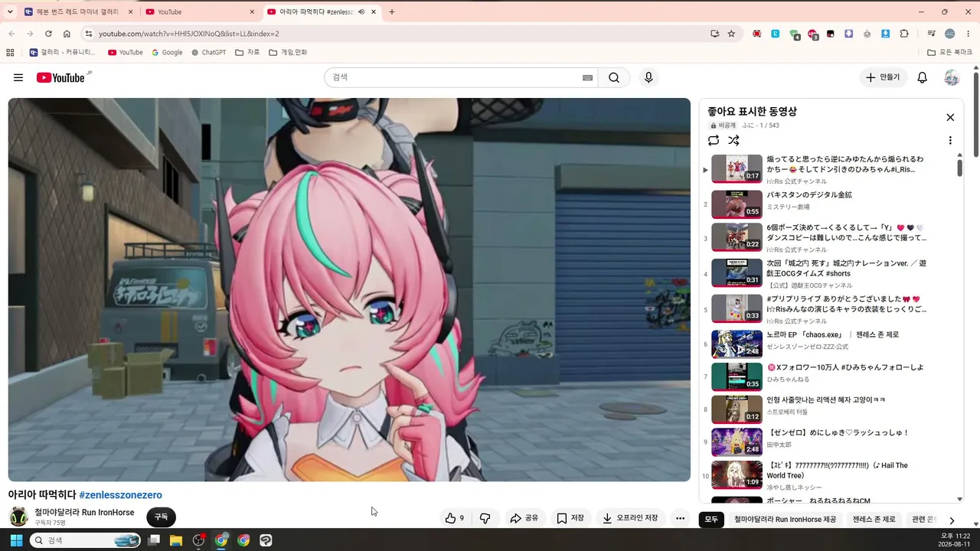980x551 pixels.
Task: Open playlist item 【ゼンゼロ】めにしゅき♡ラッシュっしゅ！
Action: pos(838,432)
